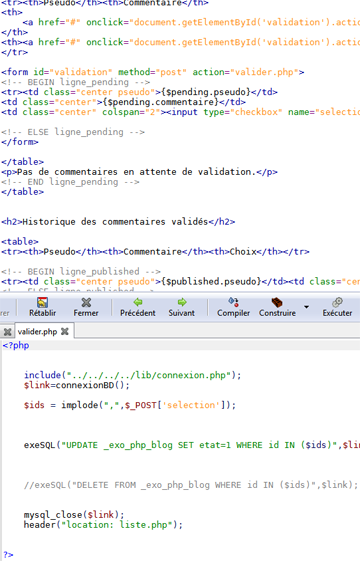Image resolution: width=360 pixels, height=561 pixels.
Task: Click the closing "?>" PHP tag
Action: [8, 555]
